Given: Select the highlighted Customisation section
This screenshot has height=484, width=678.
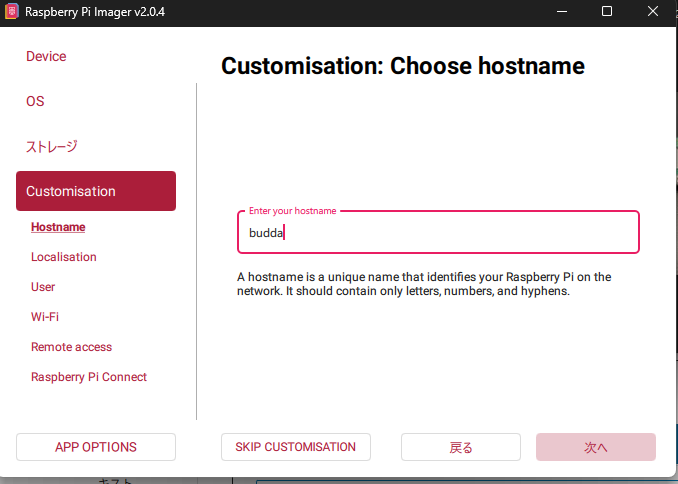Looking at the screenshot, I should click(x=96, y=191).
